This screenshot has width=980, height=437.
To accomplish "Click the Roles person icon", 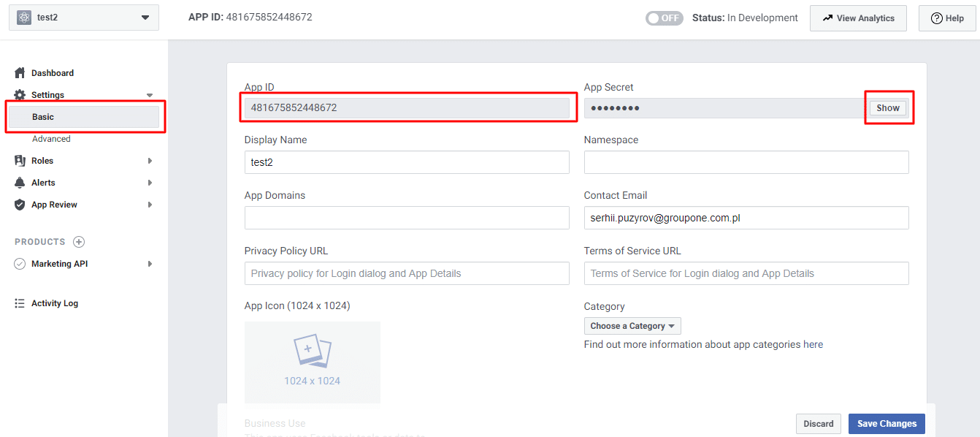I will click(20, 161).
